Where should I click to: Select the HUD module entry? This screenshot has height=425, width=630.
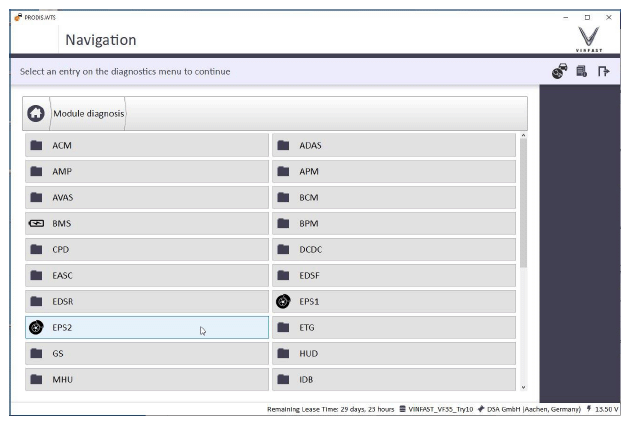[394, 353]
